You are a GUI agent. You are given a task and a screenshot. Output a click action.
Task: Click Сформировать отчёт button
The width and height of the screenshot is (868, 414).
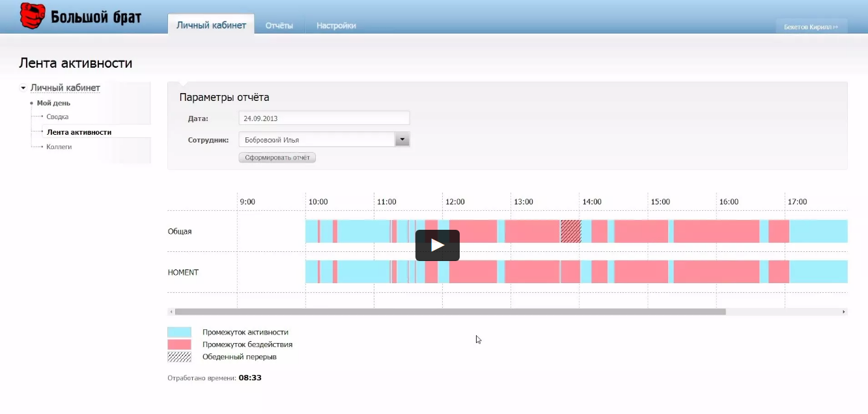pyautogui.click(x=277, y=158)
